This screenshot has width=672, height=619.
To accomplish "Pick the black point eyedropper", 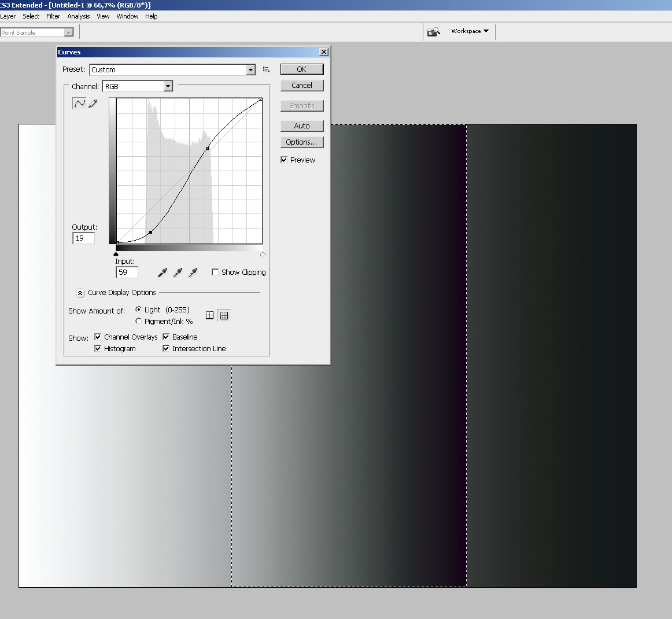I will tap(163, 272).
